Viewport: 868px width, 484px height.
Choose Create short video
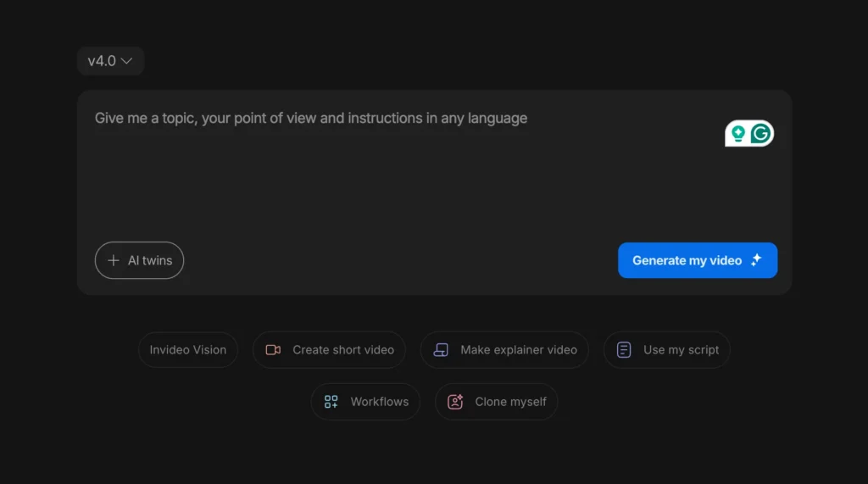pos(330,350)
